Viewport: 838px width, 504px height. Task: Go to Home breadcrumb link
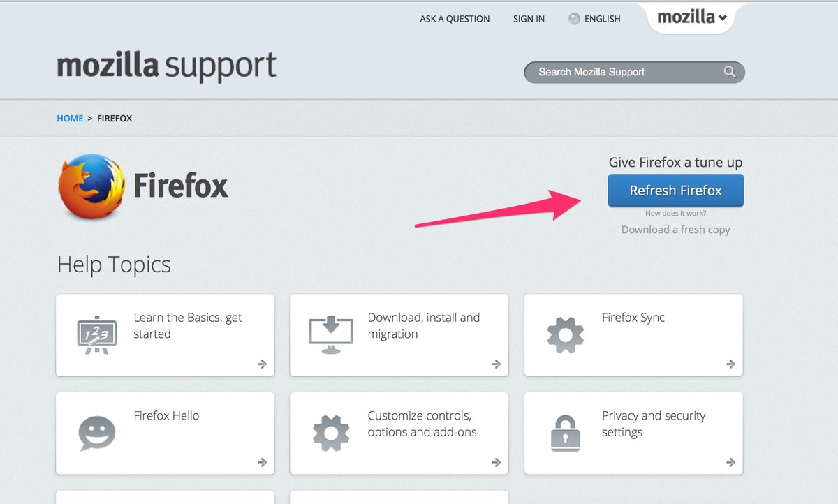coord(70,119)
